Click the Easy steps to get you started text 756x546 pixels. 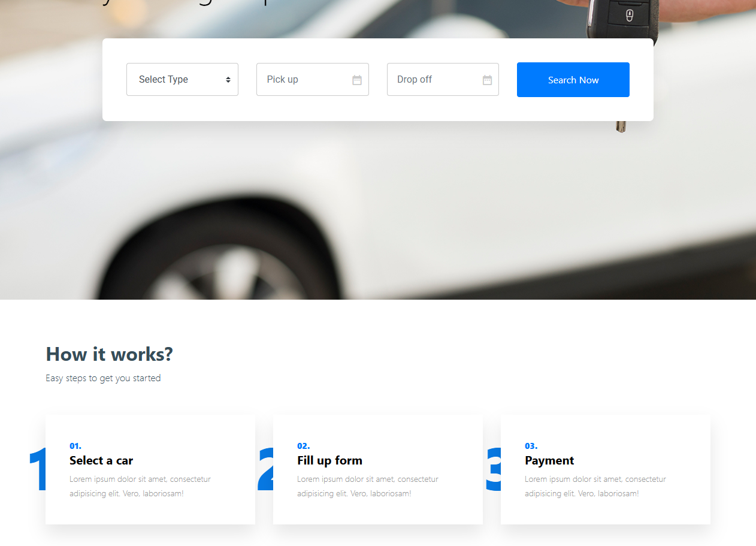click(103, 378)
